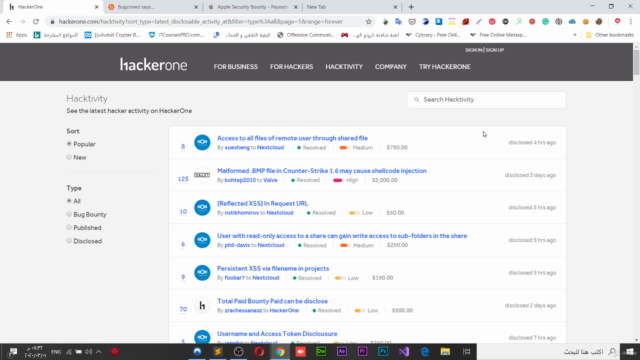This screenshot has height=360, width=640.
Task: Open 'Access to all files of remote user' report
Action: pos(292,138)
